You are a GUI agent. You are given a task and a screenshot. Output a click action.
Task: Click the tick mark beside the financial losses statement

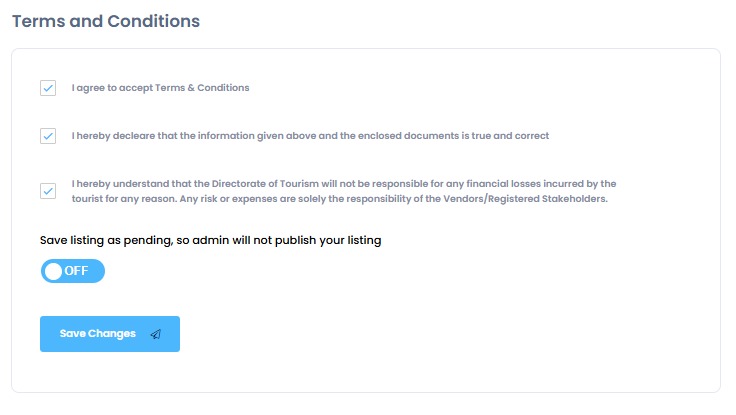48,191
